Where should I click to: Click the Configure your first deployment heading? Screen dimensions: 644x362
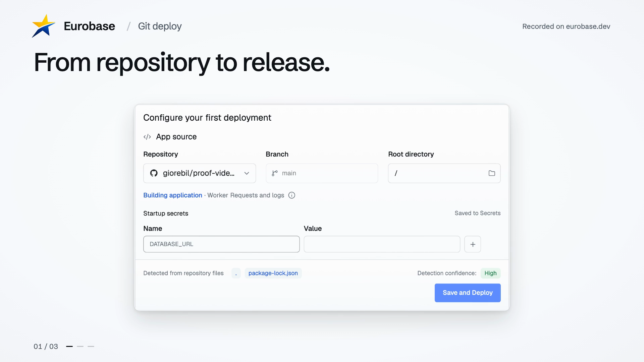click(x=207, y=118)
